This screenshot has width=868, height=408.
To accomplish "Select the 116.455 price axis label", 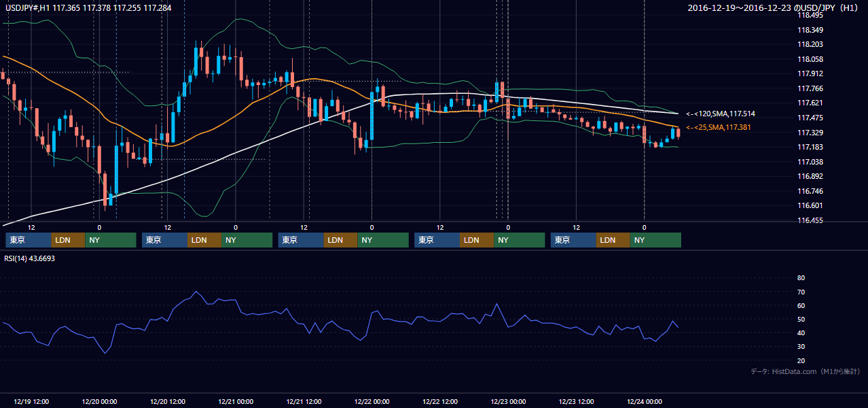I will (x=810, y=220).
